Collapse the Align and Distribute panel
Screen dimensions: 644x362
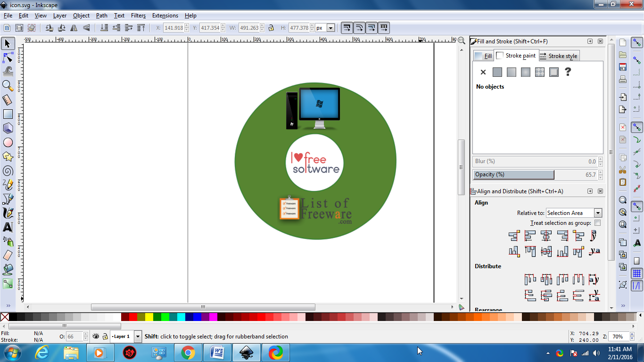(x=590, y=191)
